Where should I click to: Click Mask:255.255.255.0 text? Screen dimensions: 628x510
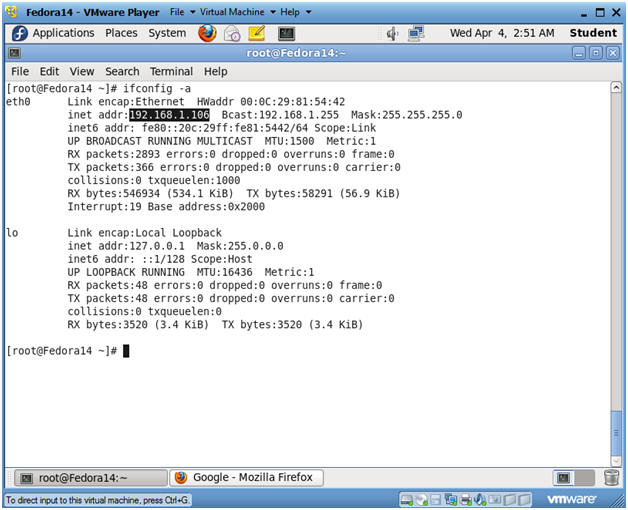pyautogui.click(x=407, y=115)
